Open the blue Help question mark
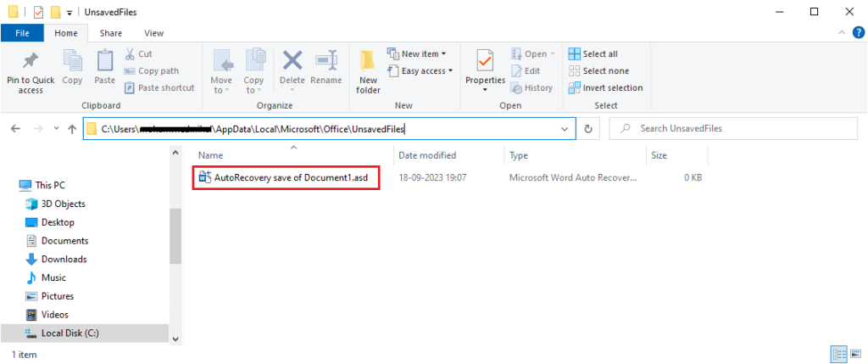Image resolution: width=868 pixels, height=364 pixels. tap(858, 33)
